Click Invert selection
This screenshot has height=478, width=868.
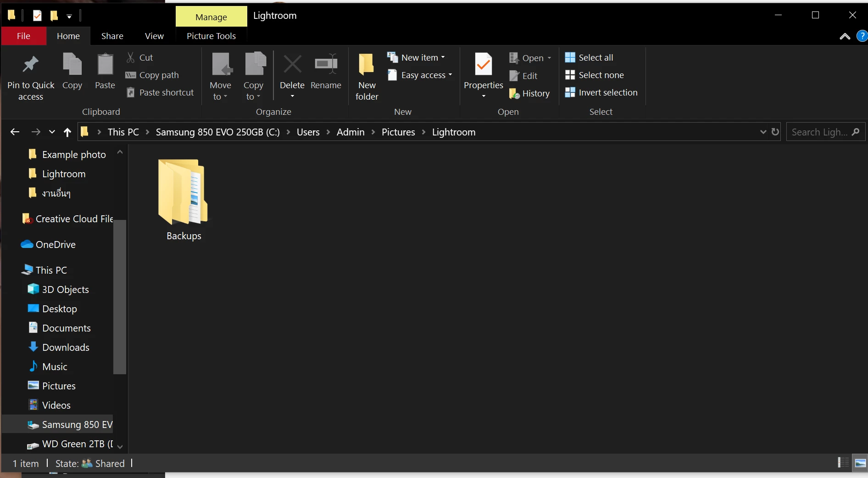(x=601, y=92)
